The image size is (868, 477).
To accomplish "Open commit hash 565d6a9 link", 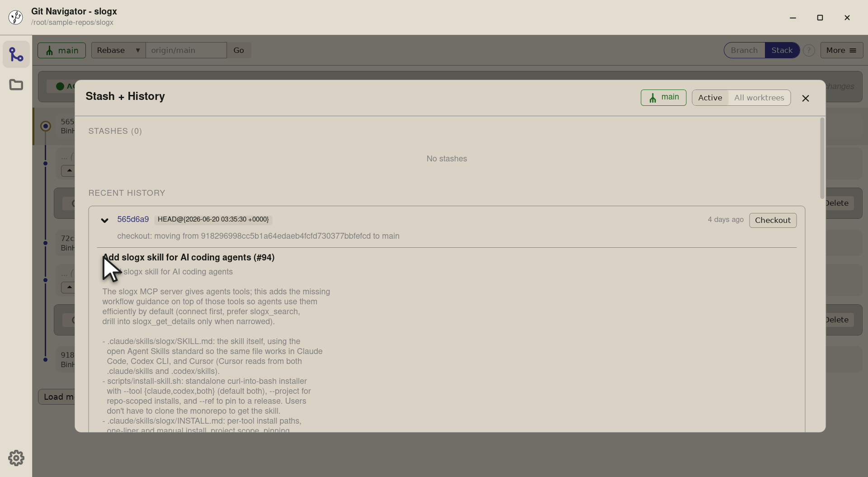I will coord(133,219).
